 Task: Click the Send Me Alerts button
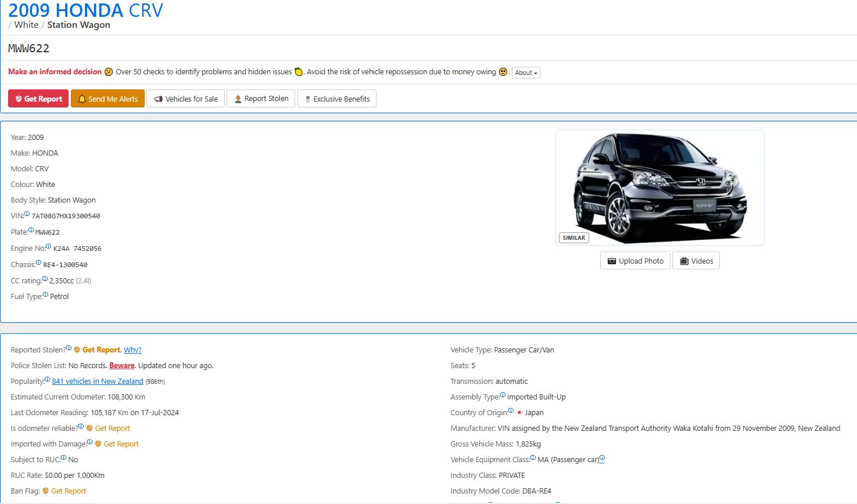click(107, 99)
